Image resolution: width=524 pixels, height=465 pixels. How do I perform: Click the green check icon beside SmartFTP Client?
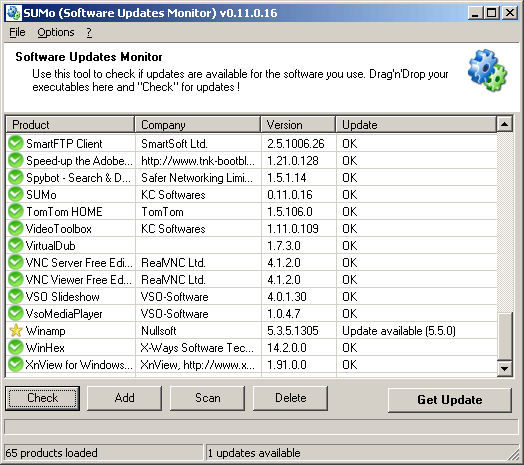point(15,143)
